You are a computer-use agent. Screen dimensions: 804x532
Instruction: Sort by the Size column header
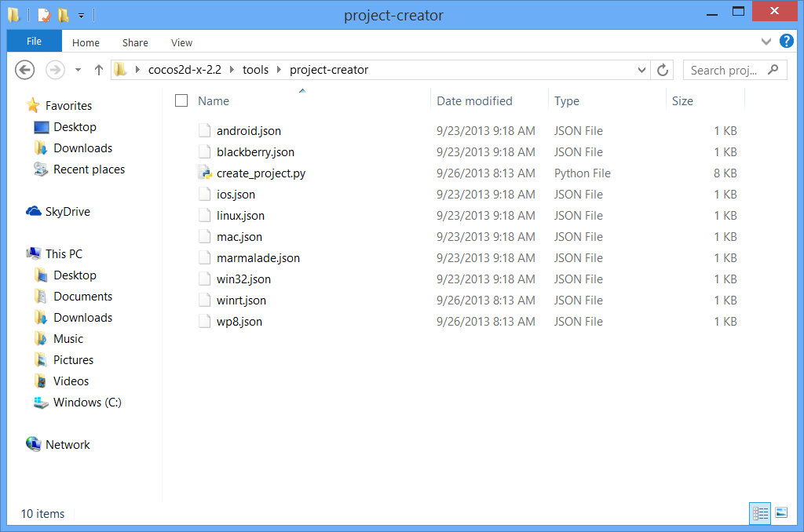point(682,101)
